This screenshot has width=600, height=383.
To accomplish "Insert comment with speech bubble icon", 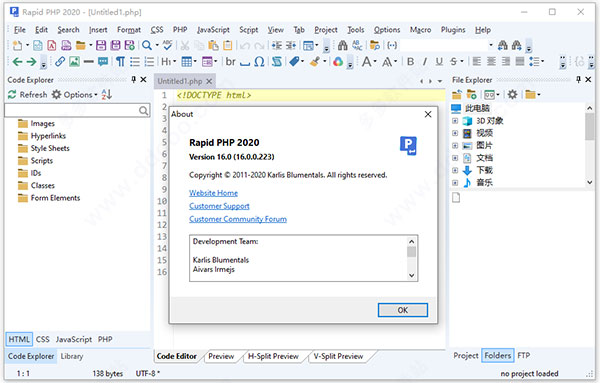I will click(103, 62).
